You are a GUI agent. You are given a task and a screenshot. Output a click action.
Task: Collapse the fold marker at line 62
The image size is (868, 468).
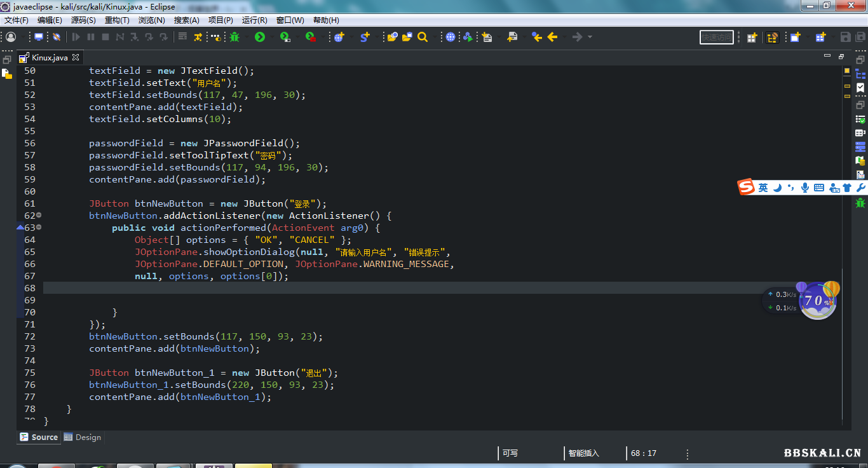tap(39, 216)
